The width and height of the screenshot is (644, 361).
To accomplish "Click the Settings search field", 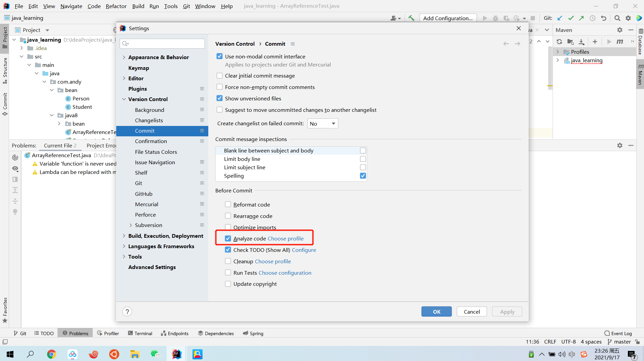I will [162, 43].
